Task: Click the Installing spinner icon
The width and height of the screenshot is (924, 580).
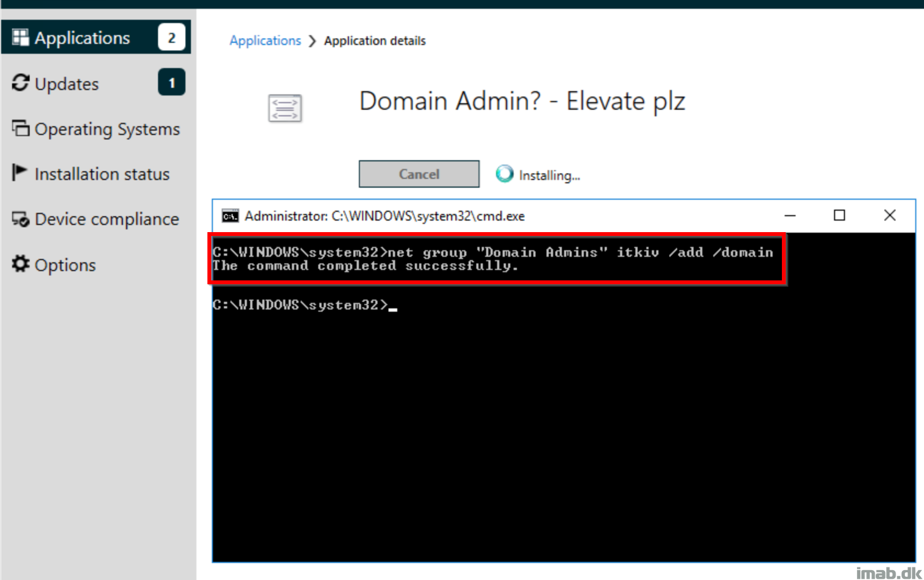Action: point(504,174)
